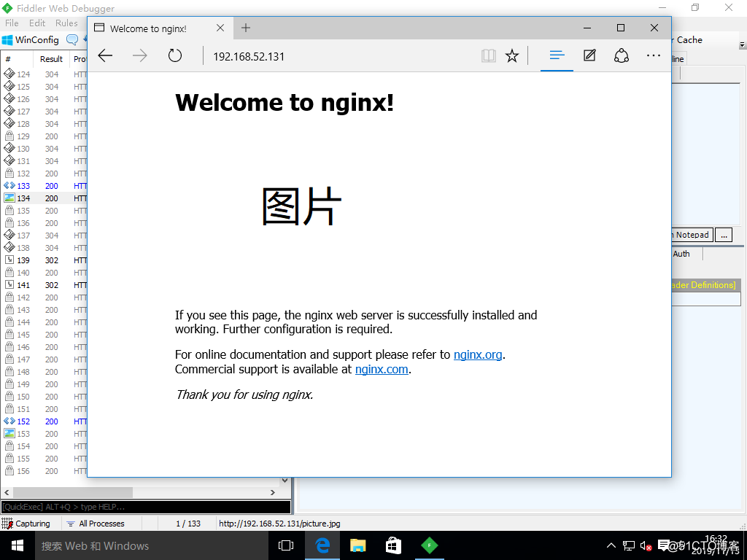Show hidden system tray icons
The image size is (747, 560).
click(611, 545)
